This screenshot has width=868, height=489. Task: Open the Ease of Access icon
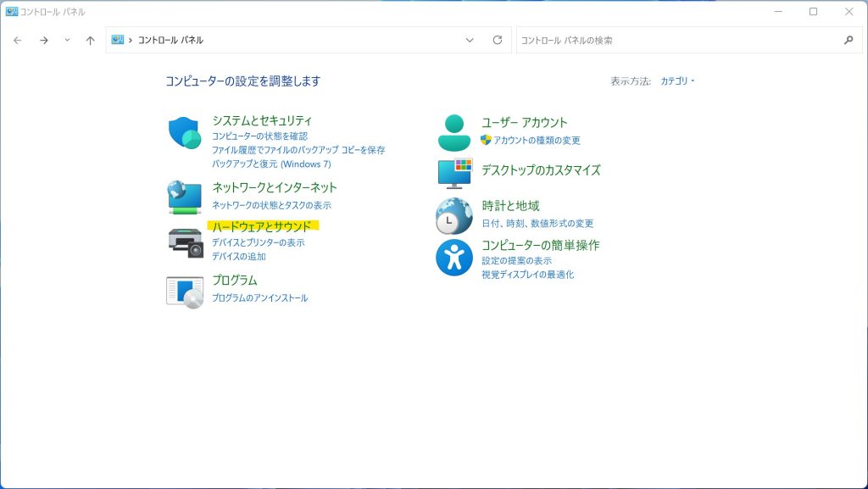[x=454, y=258]
